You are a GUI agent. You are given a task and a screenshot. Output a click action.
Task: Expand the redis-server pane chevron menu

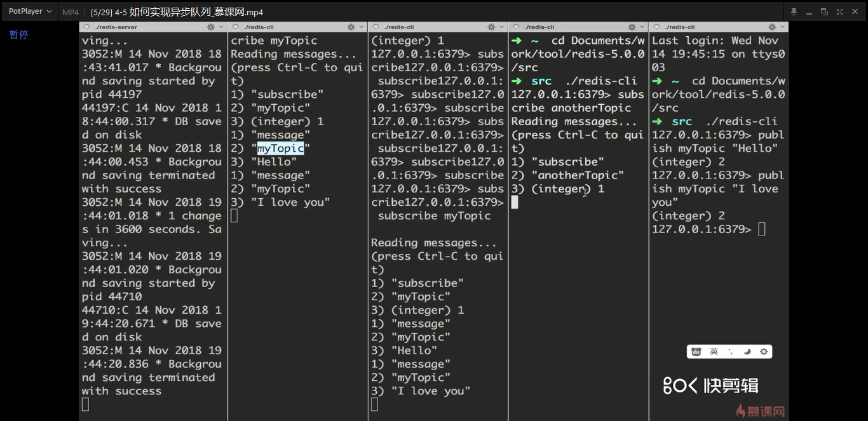point(221,27)
